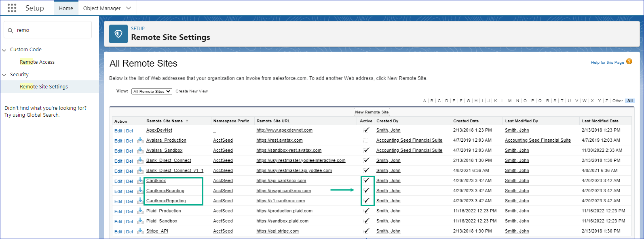The height and width of the screenshot is (239, 644).
Task: Click the Remote Site Settings shield icon
Action: tap(118, 34)
